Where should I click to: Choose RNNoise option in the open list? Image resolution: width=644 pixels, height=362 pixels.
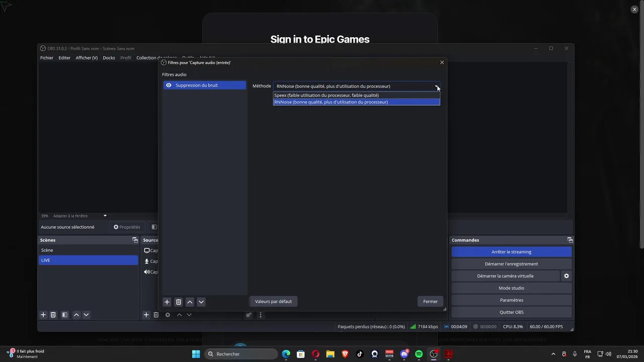click(x=356, y=102)
